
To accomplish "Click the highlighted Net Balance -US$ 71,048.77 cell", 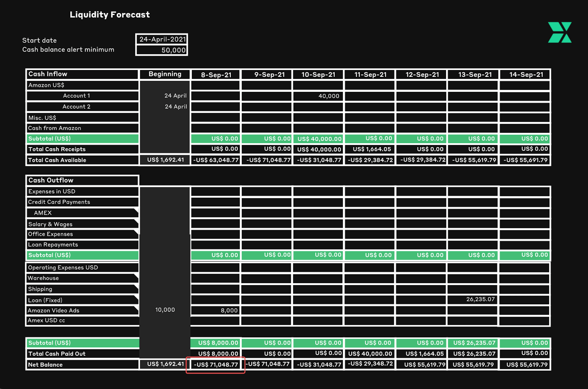I will coord(215,365).
